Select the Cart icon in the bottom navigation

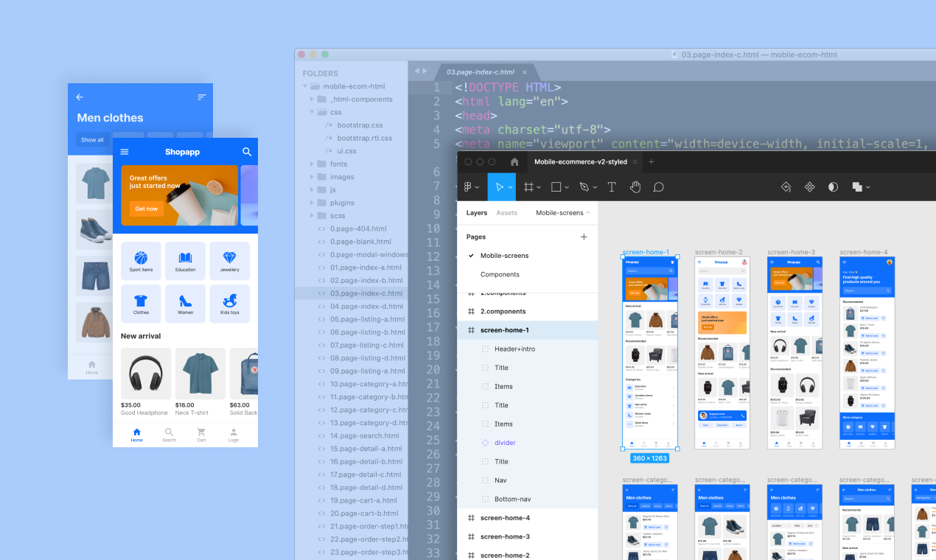(201, 434)
